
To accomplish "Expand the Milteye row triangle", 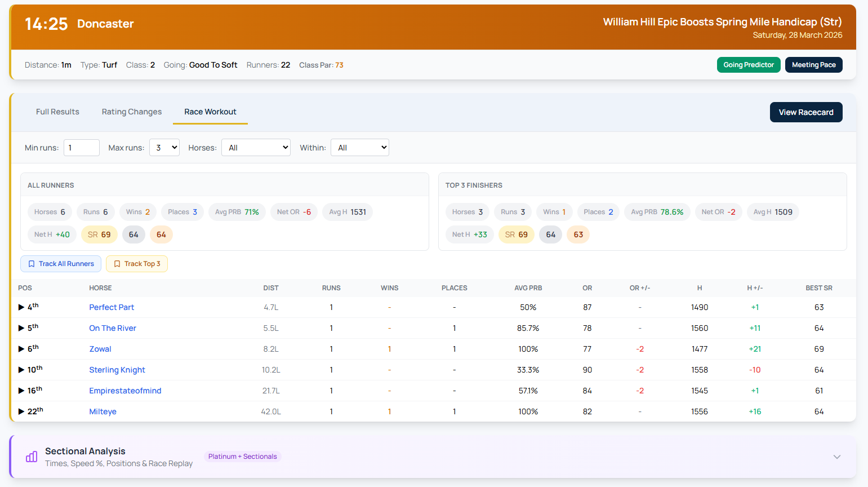I will point(21,411).
